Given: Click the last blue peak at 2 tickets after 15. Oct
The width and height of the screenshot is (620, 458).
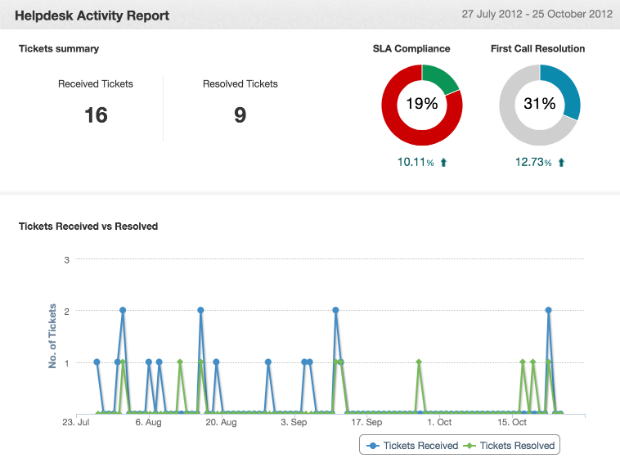Looking at the screenshot, I should (548, 310).
